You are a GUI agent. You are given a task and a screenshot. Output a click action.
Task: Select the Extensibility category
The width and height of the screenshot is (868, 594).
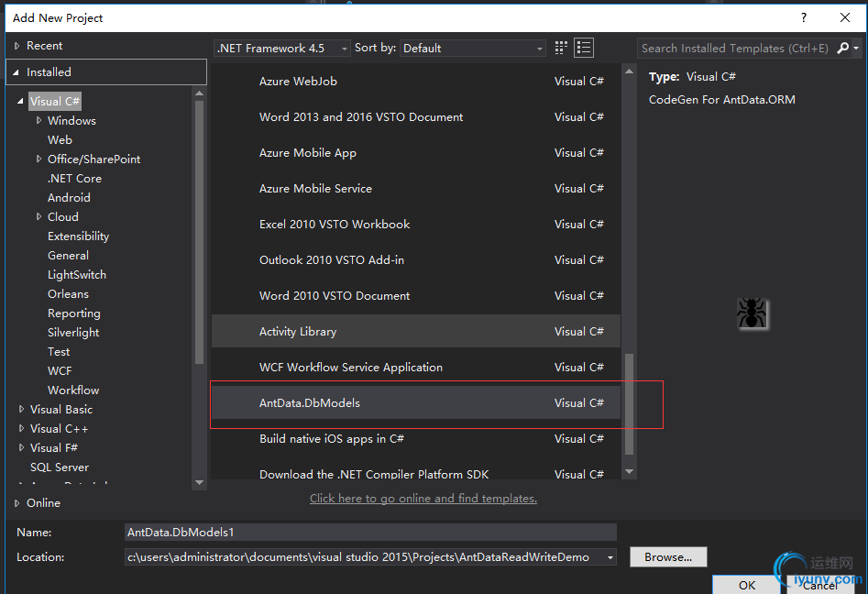point(78,236)
